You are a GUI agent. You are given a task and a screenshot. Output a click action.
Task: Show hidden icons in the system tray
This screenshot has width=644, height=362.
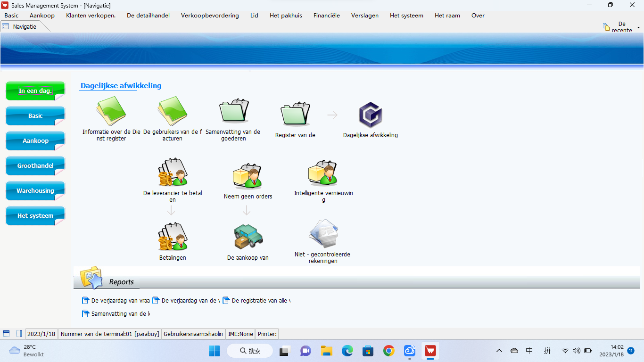click(499, 351)
